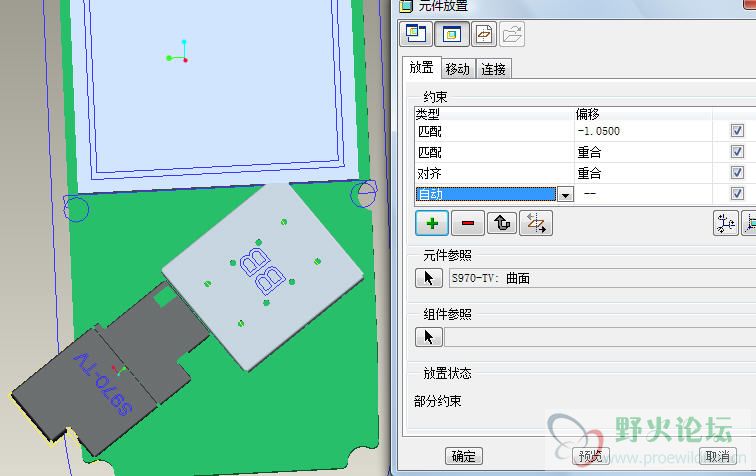
Task: Click the datum plane creation icon
Action: pos(484,34)
